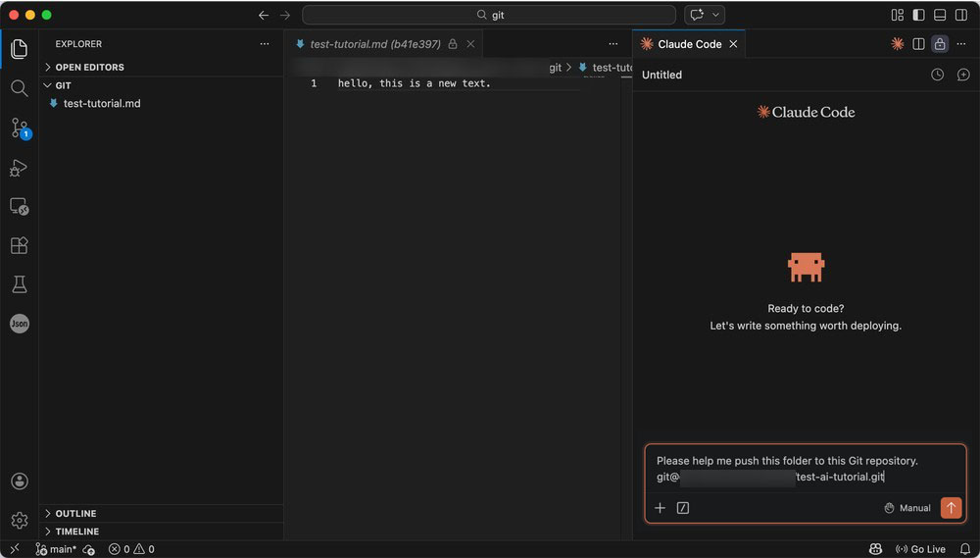Toggle the lock group button
Viewport: 980px width, 558px height.
click(940, 44)
